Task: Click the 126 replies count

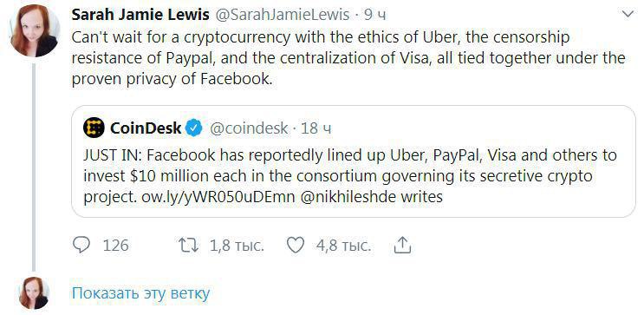Action: [115, 246]
